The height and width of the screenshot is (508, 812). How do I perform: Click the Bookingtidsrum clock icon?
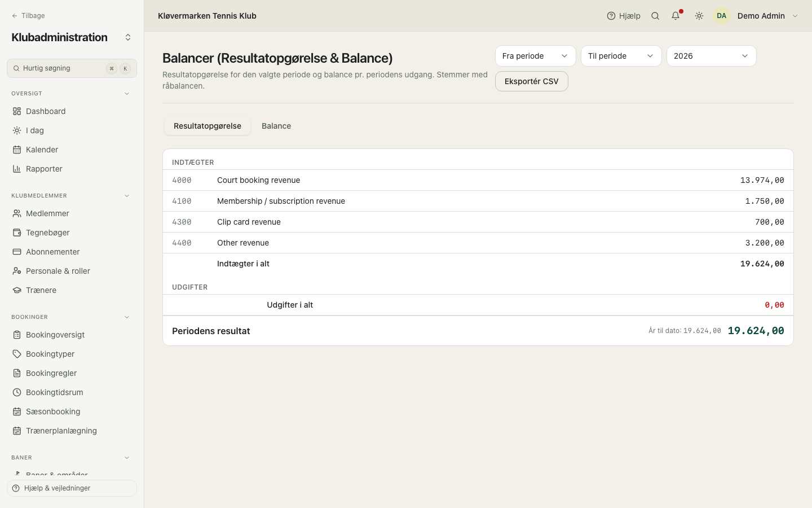pyautogui.click(x=17, y=392)
